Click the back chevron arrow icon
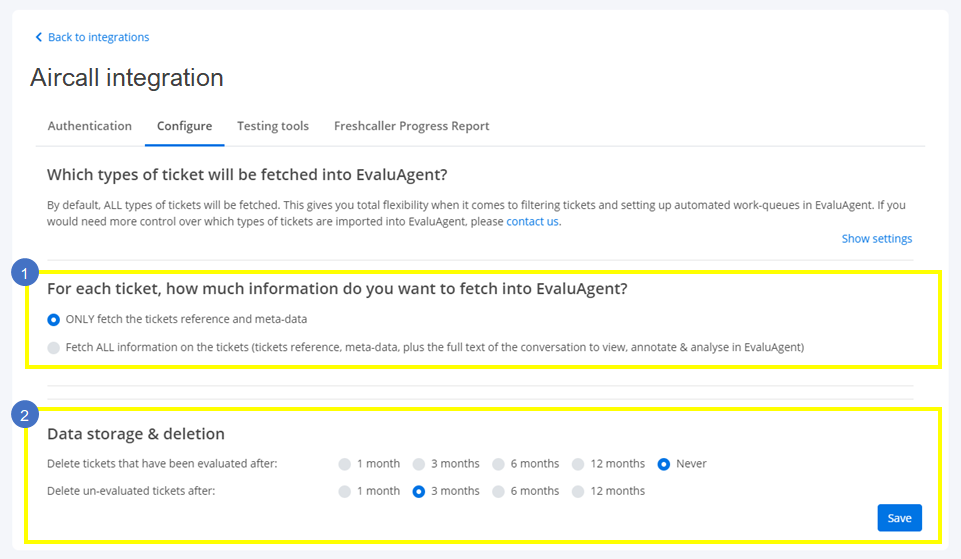Screen dimensions: 961x559 pos(39,37)
